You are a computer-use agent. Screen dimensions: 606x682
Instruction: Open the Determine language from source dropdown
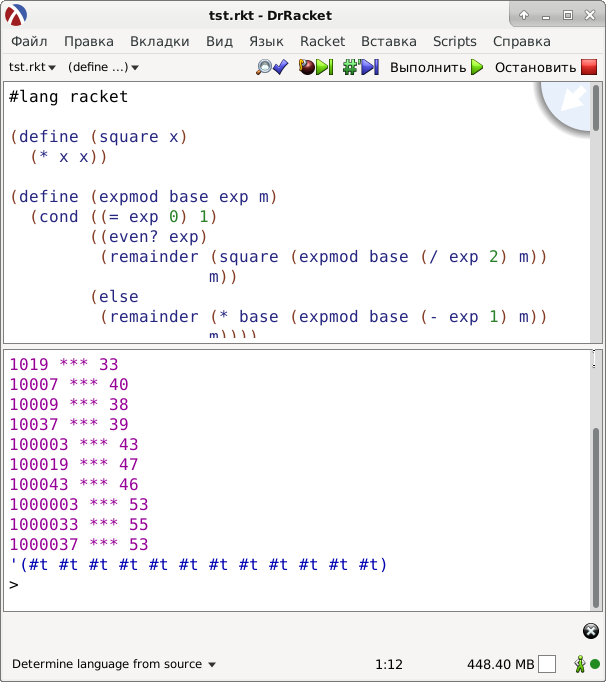tap(114, 664)
